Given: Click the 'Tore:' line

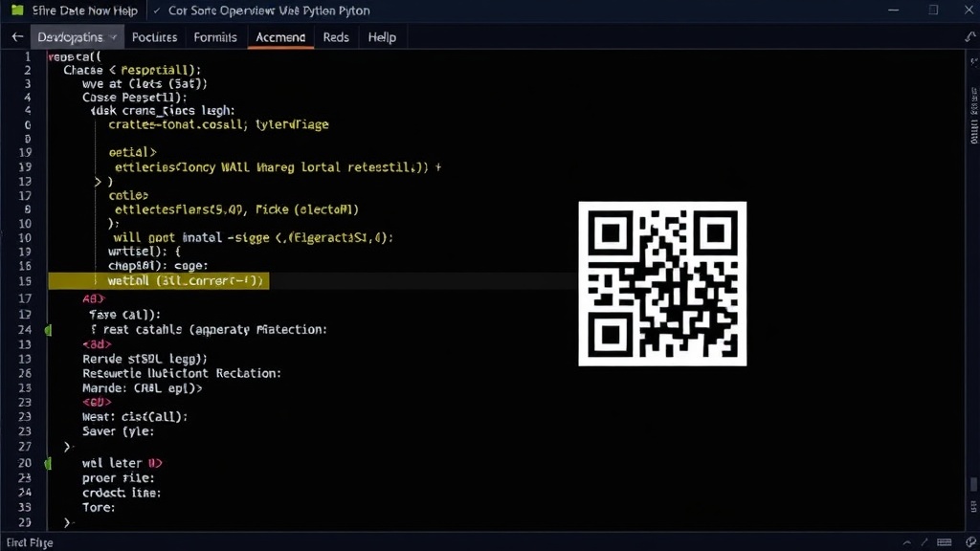Looking at the screenshot, I should (99, 507).
